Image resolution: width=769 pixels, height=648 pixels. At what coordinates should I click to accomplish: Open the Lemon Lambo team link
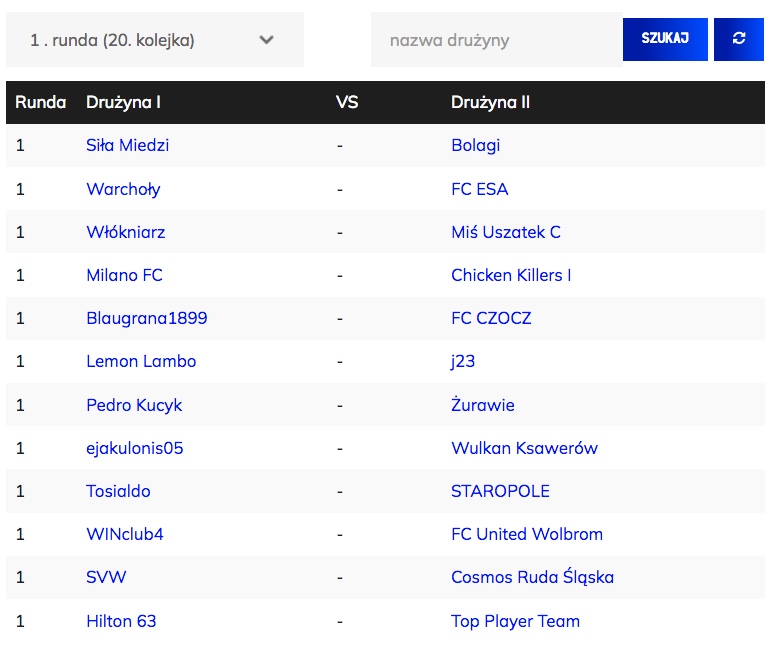[141, 362]
